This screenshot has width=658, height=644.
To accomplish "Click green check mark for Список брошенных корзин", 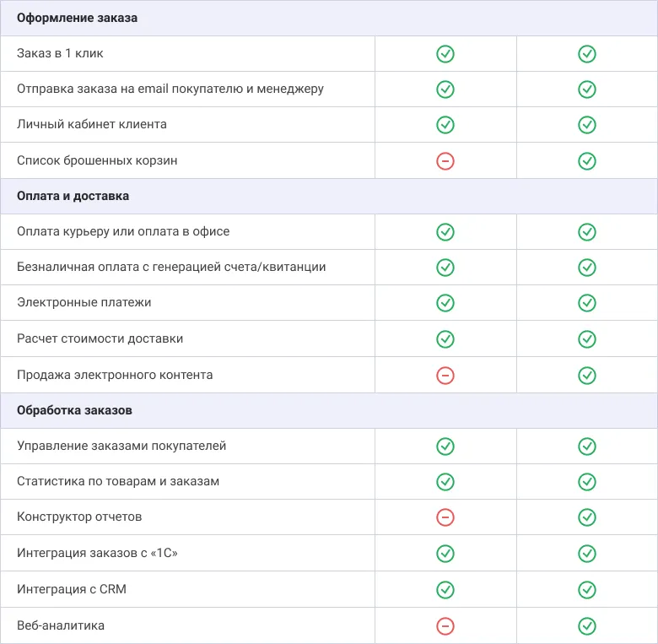I will click(587, 160).
